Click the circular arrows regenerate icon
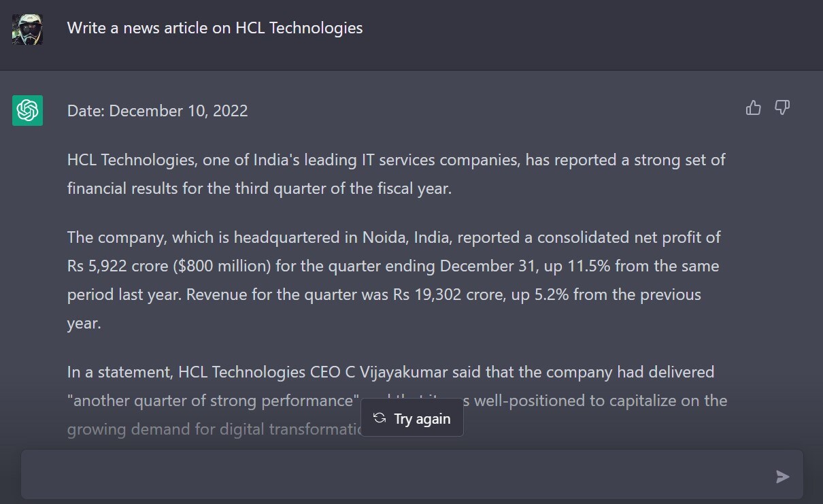This screenshot has width=823, height=504. (x=380, y=418)
